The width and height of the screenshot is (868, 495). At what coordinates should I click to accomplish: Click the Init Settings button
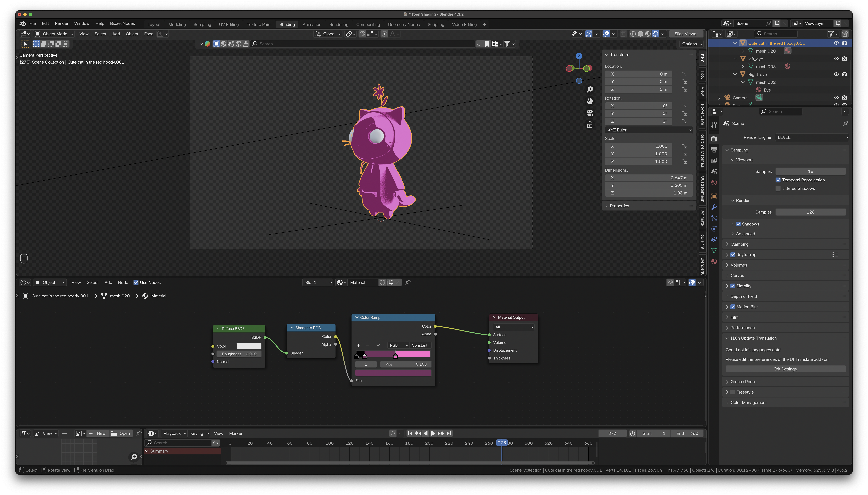pos(785,369)
